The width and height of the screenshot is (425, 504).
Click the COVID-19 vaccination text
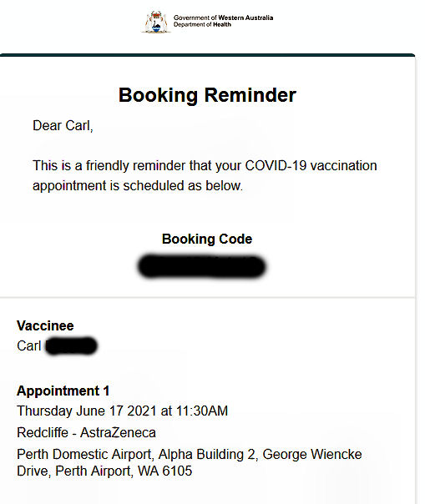point(311,166)
